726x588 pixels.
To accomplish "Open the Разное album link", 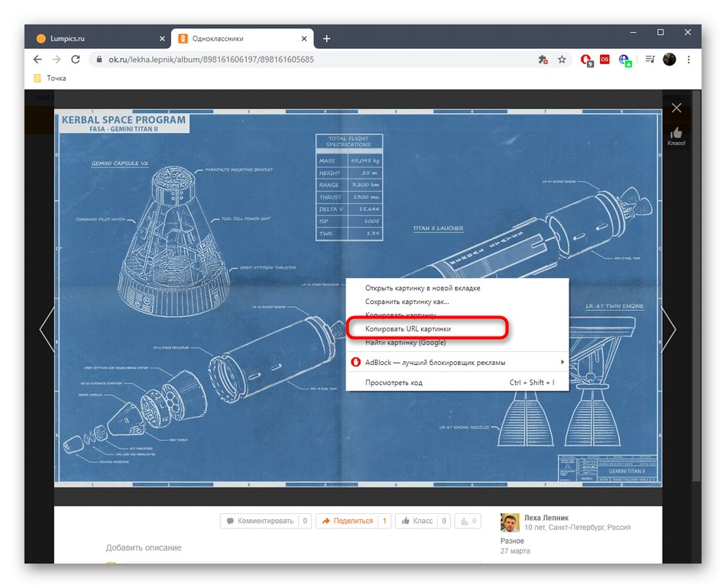I will pyautogui.click(x=512, y=541).
